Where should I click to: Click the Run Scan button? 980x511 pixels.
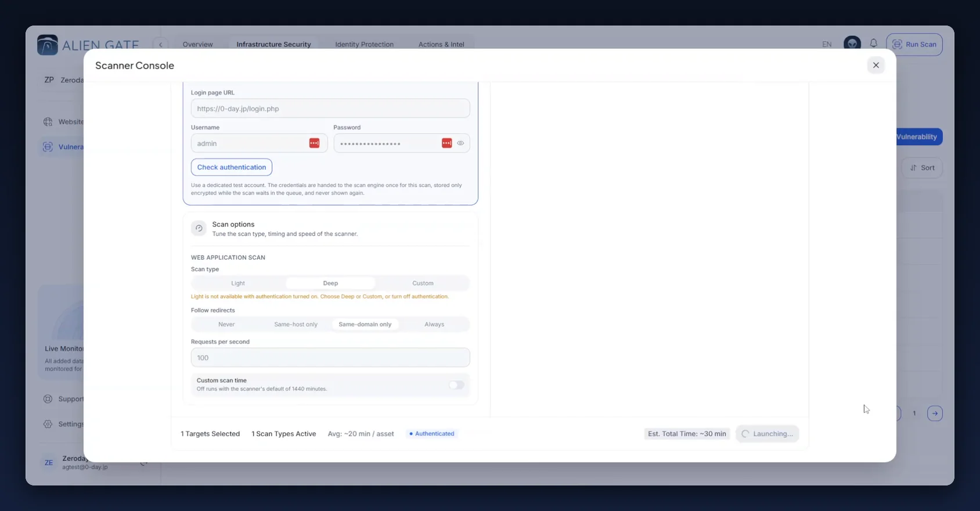pyautogui.click(x=914, y=44)
